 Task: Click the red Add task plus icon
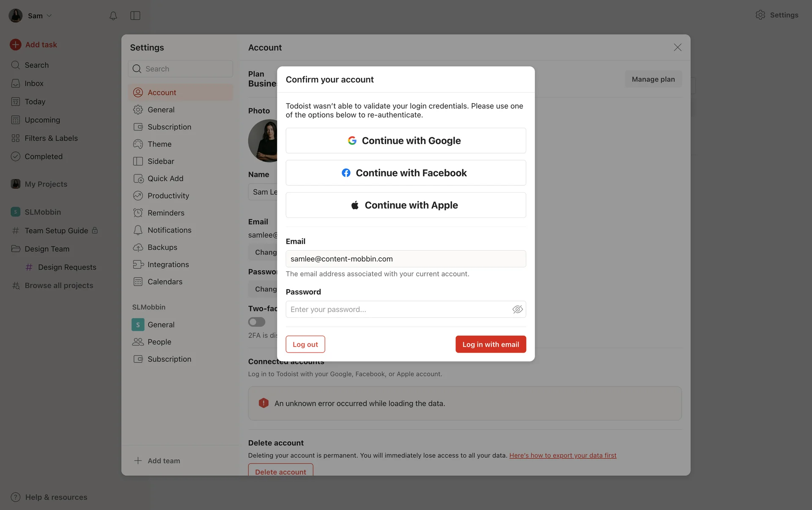(16, 44)
